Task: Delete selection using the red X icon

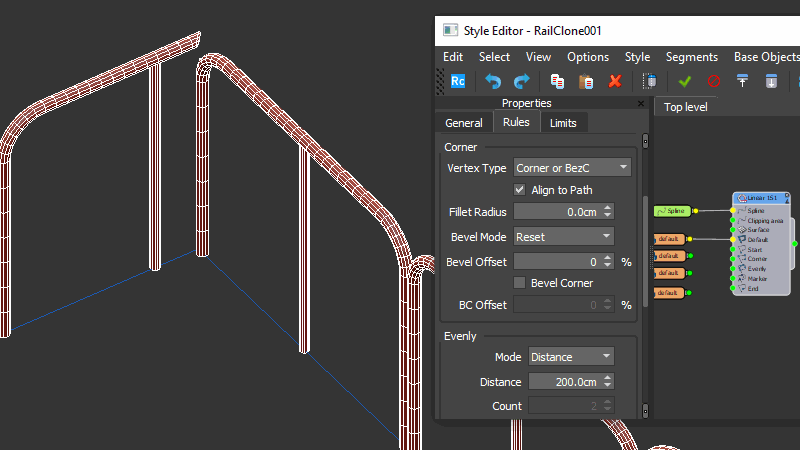Action: tap(615, 81)
